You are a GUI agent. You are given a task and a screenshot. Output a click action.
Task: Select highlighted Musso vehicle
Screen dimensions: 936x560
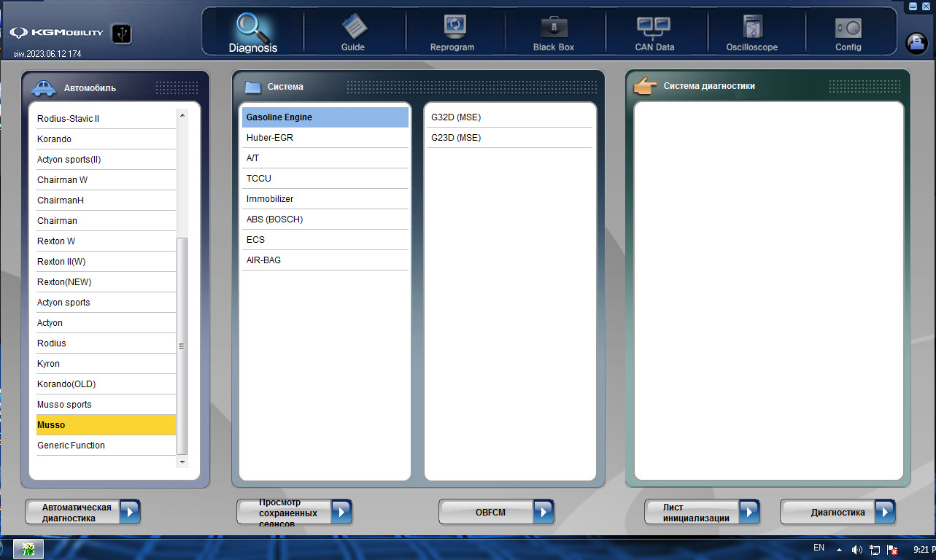coord(106,424)
